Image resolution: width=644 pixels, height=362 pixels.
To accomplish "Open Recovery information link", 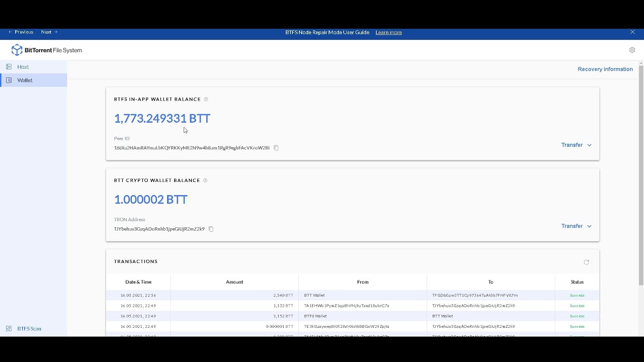I will click(605, 69).
